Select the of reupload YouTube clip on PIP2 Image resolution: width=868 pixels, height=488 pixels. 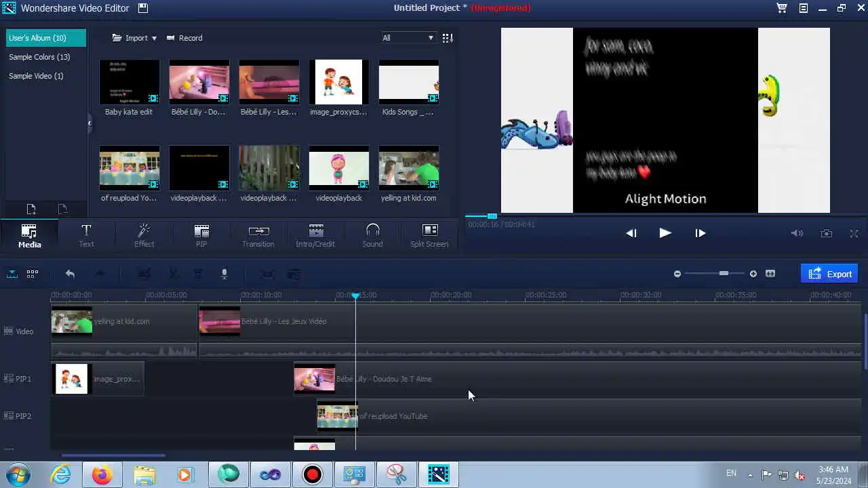[589, 416]
